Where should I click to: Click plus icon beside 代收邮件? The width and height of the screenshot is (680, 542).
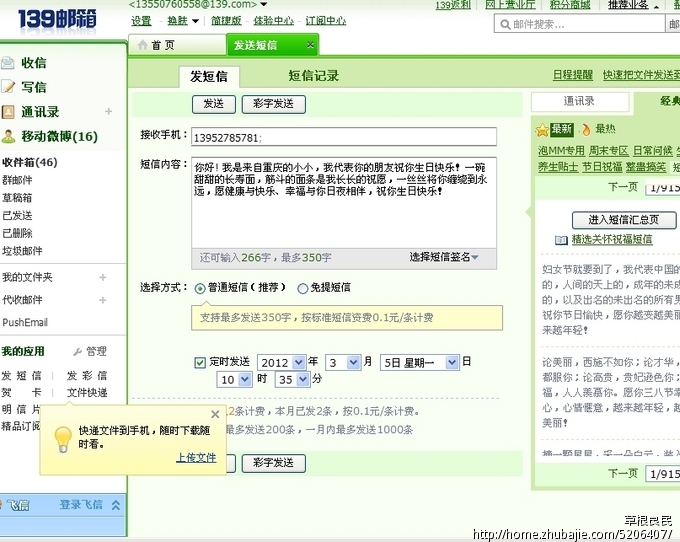pos(103,300)
